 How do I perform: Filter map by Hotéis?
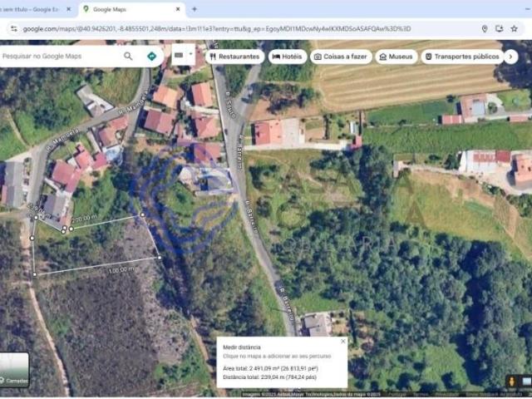point(288,57)
